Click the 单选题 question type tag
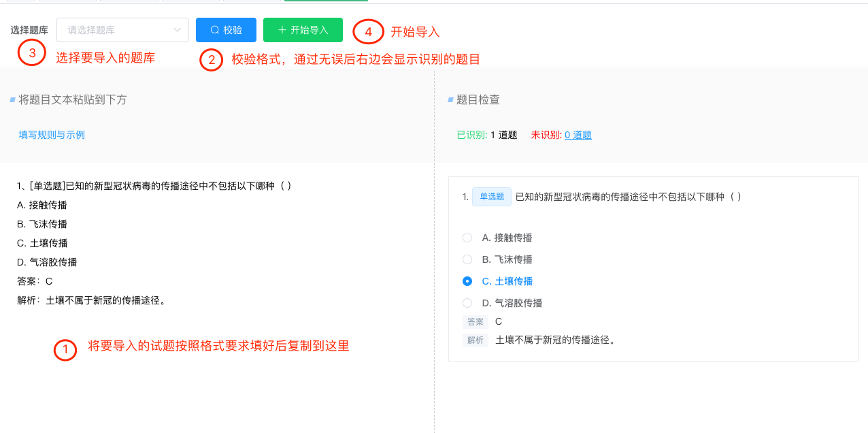Viewport: 868px width, 433px height. (x=491, y=197)
